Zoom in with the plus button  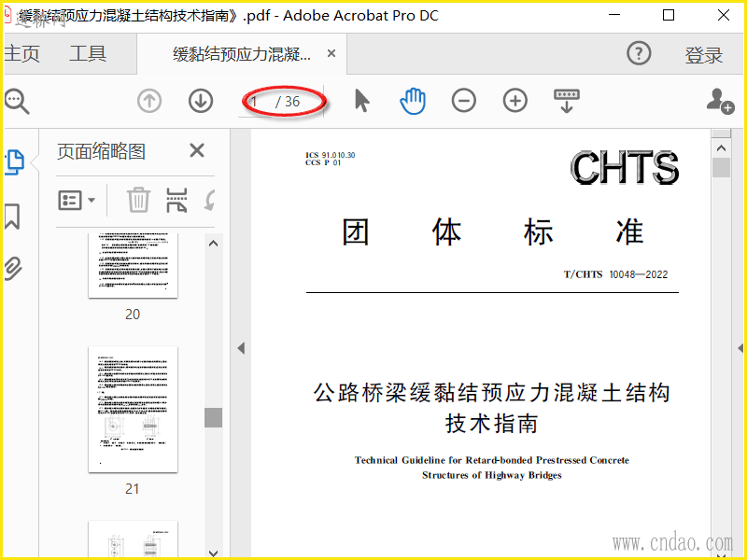coord(515,101)
